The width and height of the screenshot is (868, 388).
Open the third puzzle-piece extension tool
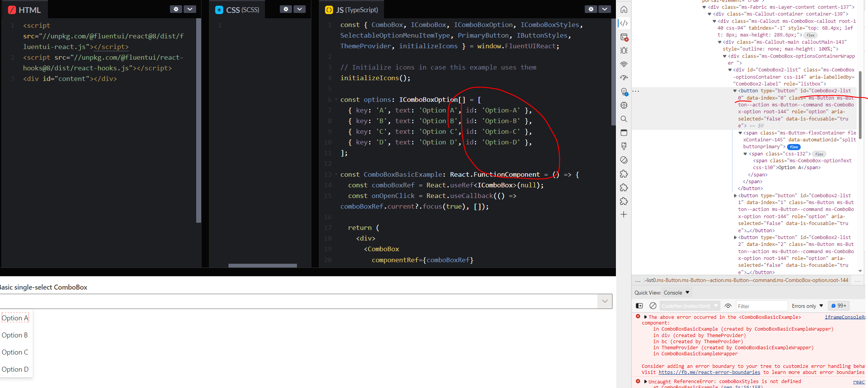[x=624, y=201]
